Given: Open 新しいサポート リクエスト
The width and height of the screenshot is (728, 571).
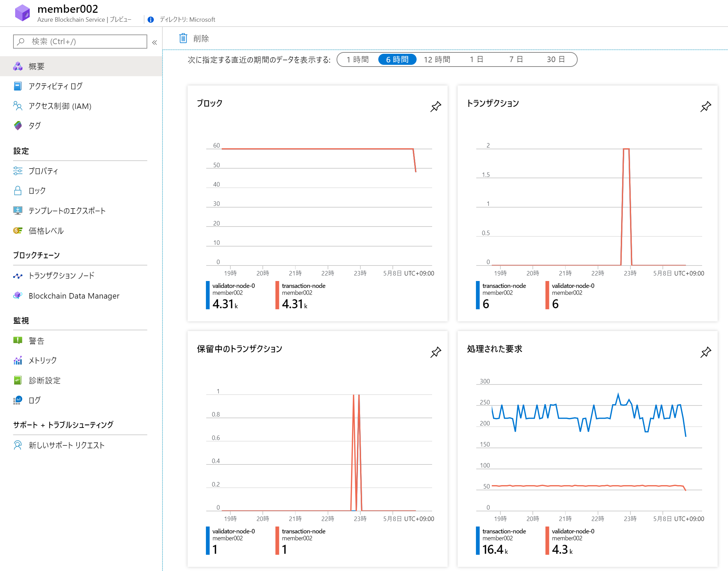Looking at the screenshot, I should [x=66, y=445].
